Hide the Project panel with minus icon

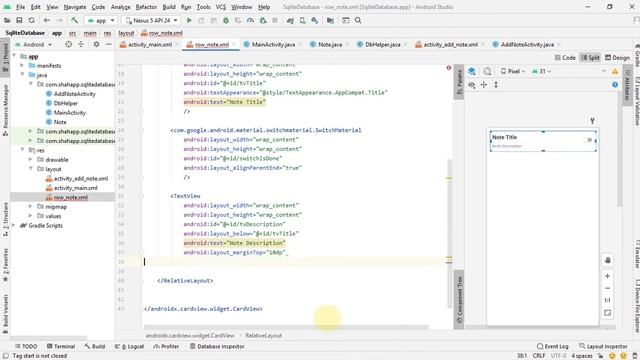click(x=109, y=44)
